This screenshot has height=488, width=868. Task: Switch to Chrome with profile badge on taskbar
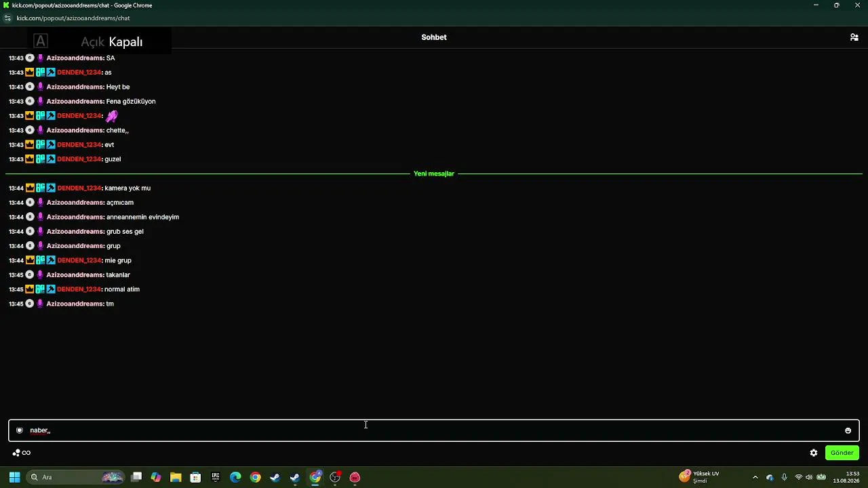tap(315, 477)
